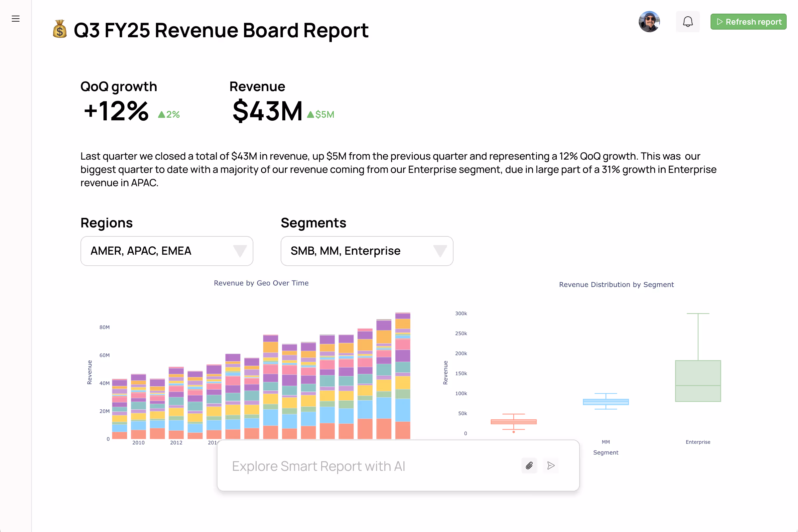
Task: Click the green up arrow beside $5M
Action: coord(310,114)
